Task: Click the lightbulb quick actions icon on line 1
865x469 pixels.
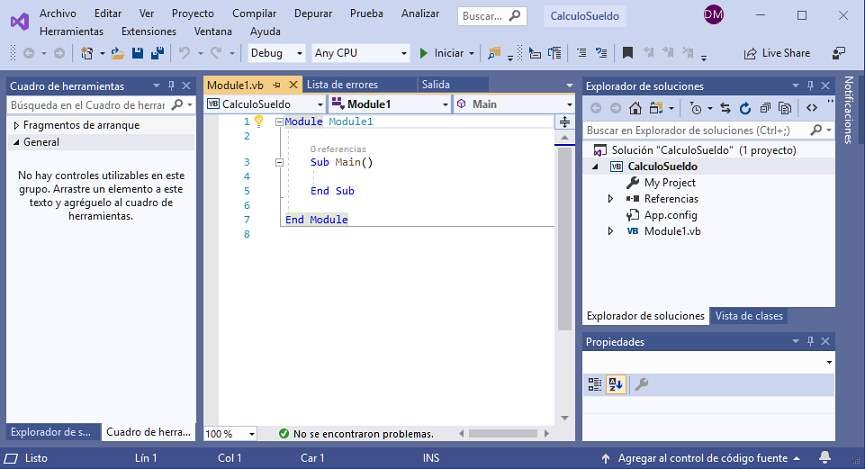Action: [258, 121]
